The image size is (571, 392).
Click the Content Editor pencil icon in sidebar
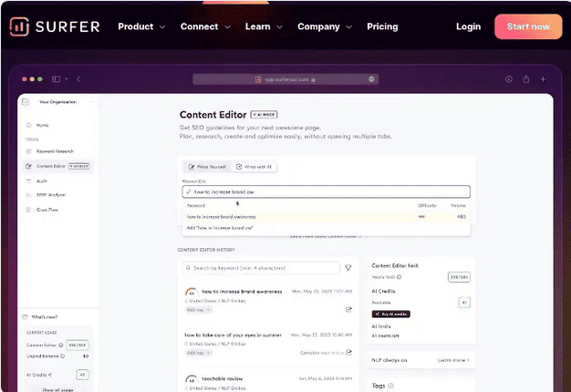coord(29,166)
